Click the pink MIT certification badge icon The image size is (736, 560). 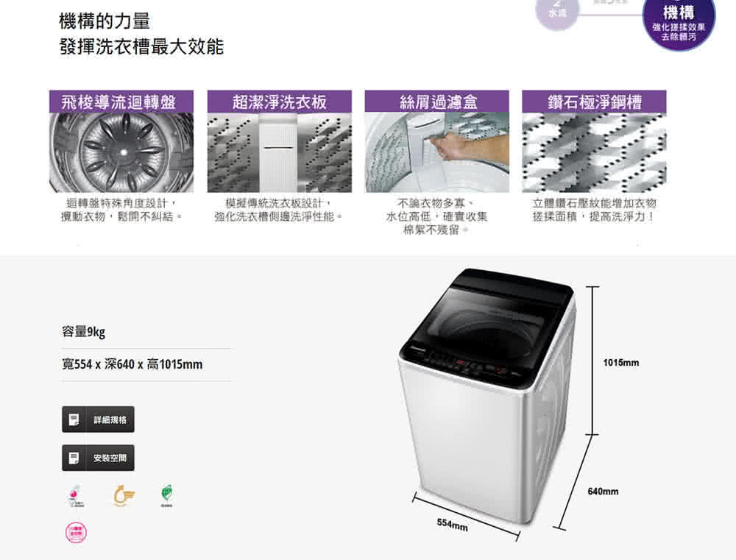point(76,496)
